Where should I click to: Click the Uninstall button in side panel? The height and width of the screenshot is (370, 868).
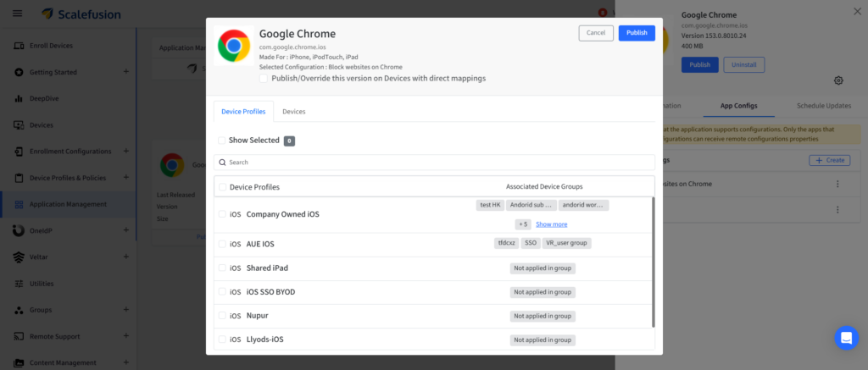[x=743, y=64]
